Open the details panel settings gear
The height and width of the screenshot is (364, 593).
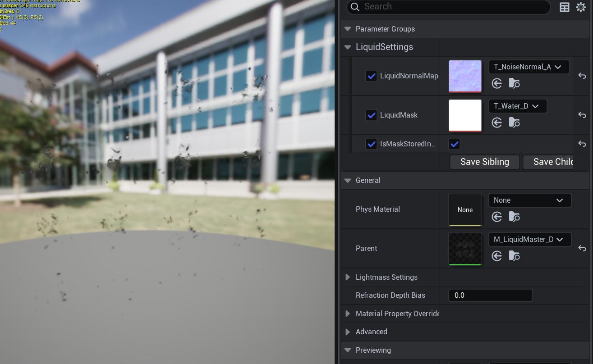pos(581,7)
